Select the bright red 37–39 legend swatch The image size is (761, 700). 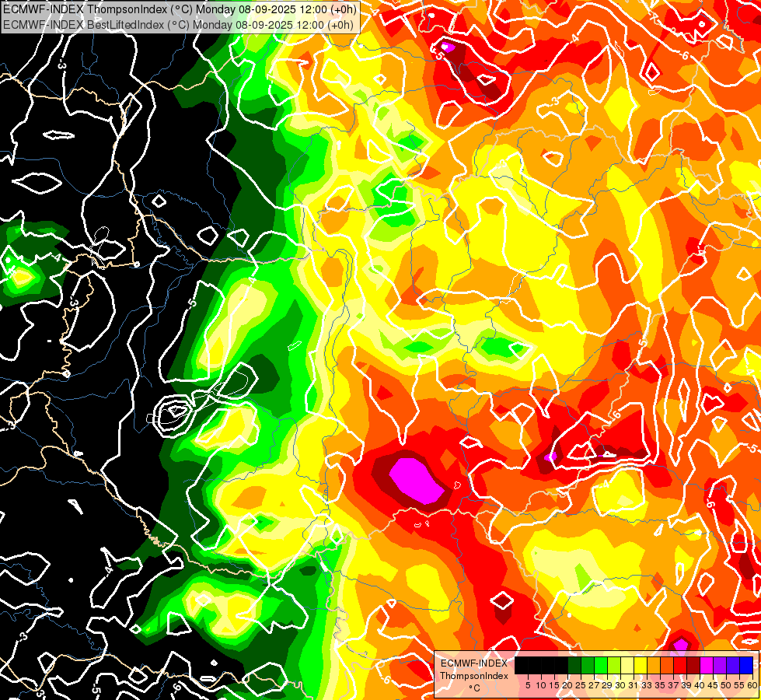[x=680, y=666]
